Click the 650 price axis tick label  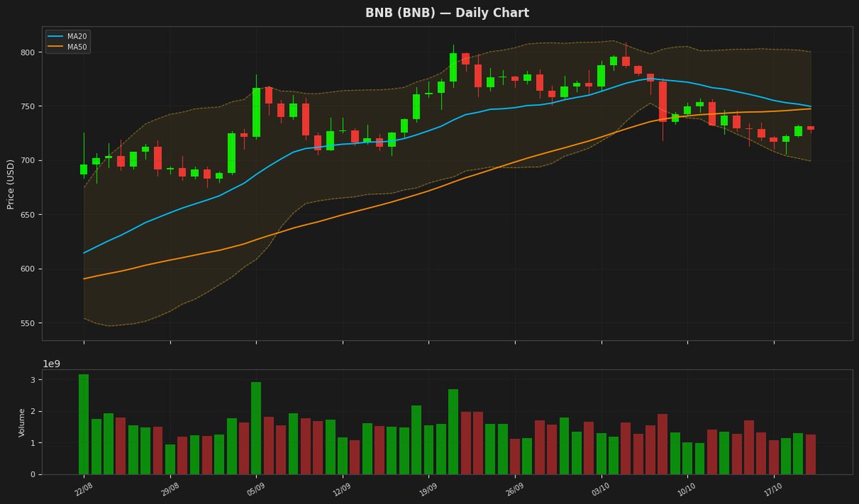[x=27, y=215]
